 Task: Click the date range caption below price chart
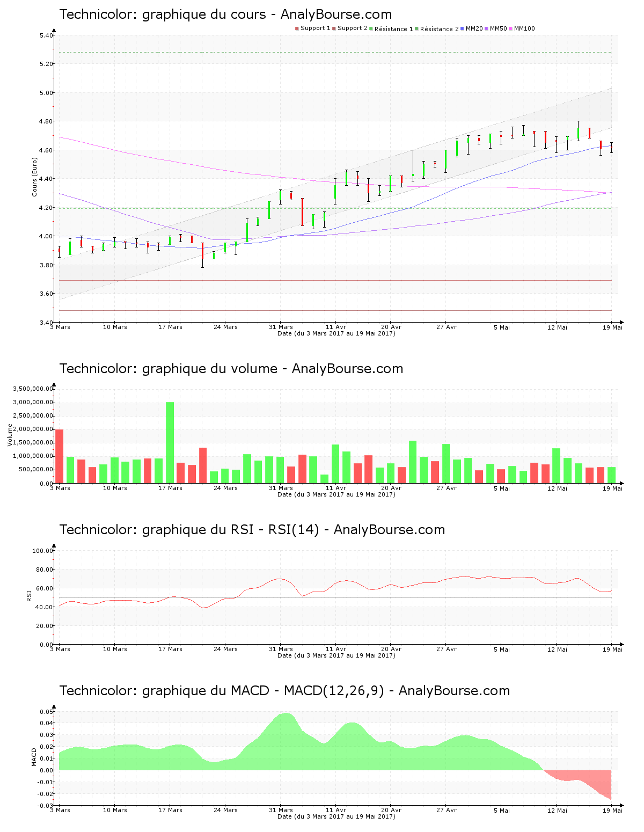336,333
